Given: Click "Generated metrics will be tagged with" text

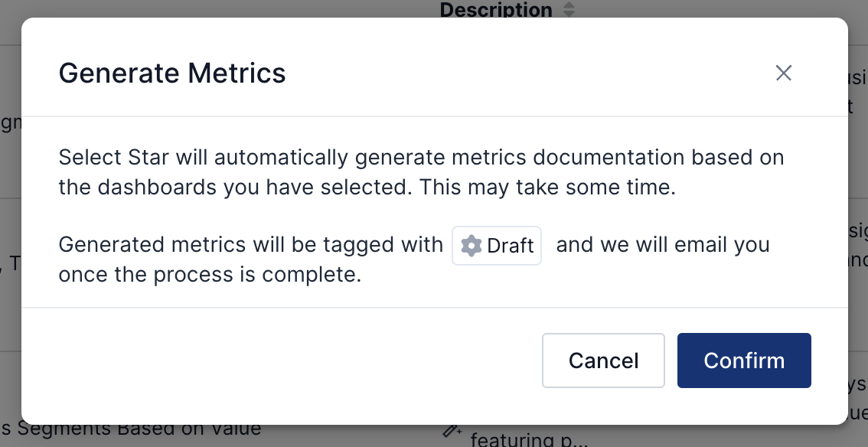Looking at the screenshot, I should point(251,245).
